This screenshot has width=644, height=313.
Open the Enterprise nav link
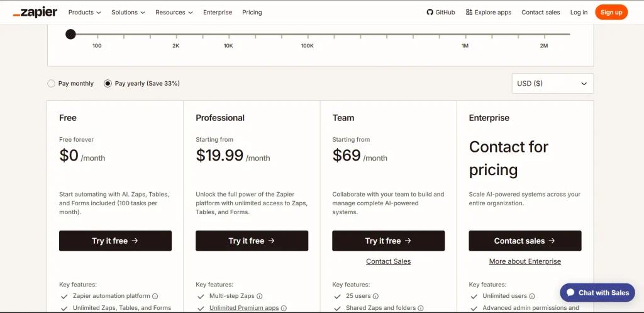click(x=218, y=13)
